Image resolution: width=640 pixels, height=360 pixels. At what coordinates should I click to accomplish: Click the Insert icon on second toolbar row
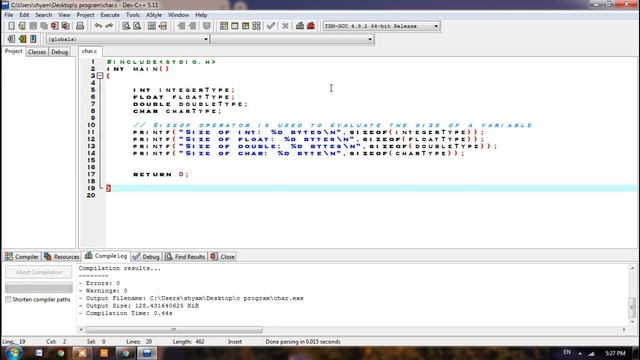pyautogui.click(x=11, y=39)
